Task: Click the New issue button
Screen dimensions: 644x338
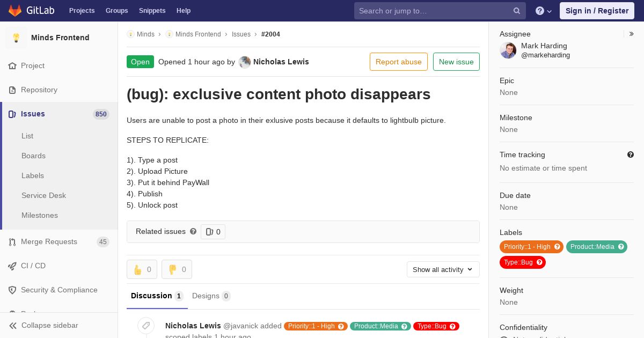Action: click(x=456, y=62)
